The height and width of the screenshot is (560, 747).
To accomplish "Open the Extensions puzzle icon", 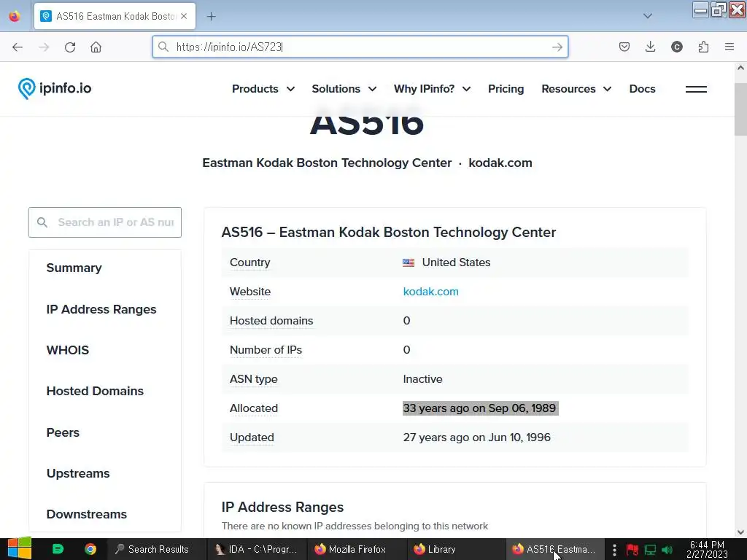I will pyautogui.click(x=703, y=47).
